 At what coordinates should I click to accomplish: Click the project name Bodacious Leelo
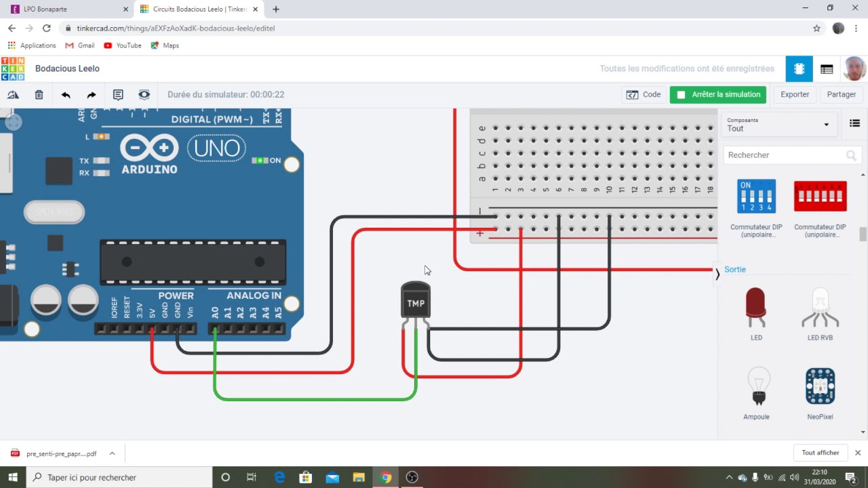pyautogui.click(x=67, y=68)
